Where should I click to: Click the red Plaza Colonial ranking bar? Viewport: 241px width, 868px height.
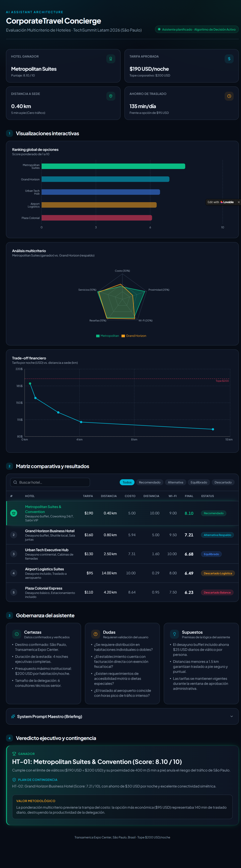pyautogui.click(x=97, y=218)
